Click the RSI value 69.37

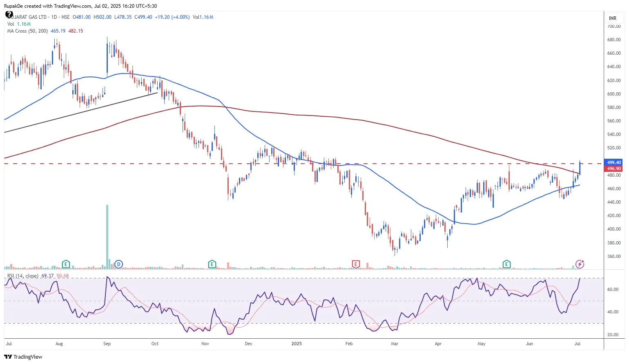48,276
